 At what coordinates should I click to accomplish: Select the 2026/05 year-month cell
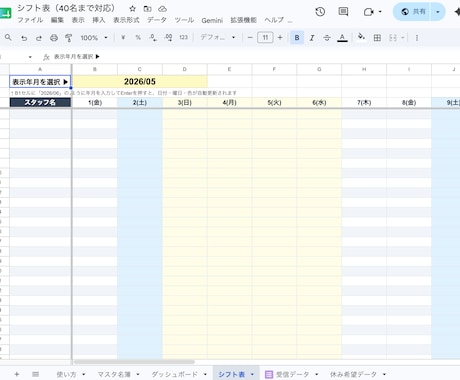click(140, 82)
